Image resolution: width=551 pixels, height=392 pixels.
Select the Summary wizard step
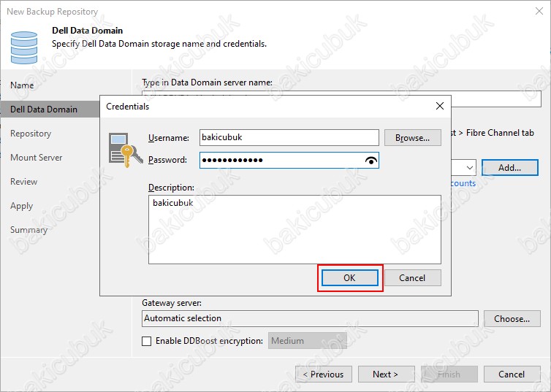(28, 230)
